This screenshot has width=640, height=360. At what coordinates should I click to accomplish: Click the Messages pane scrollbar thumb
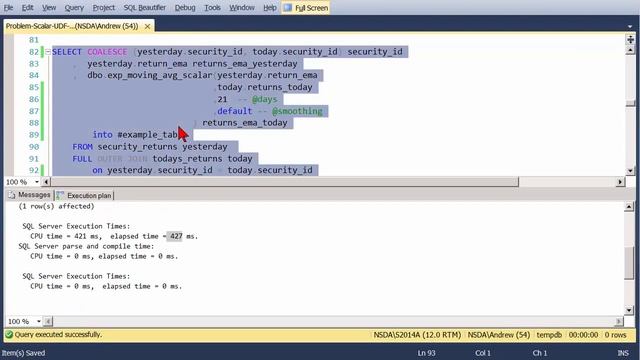[x=629, y=263]
